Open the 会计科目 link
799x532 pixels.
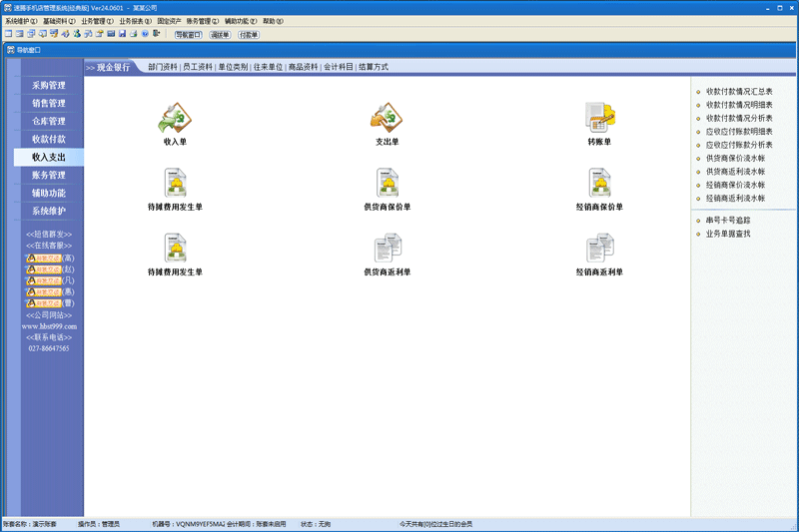click(x=339, y=67)
